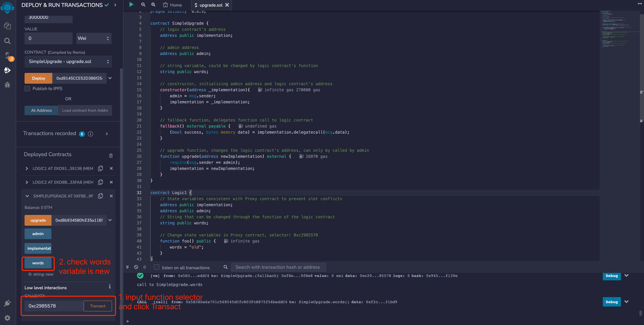Toggle editor full-width arrows icon

click(639, 4)
